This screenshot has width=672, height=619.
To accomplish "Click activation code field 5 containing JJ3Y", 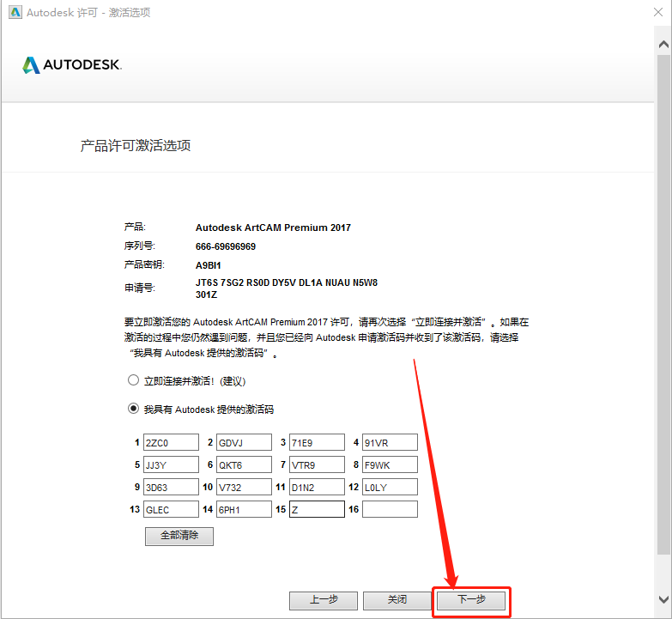I will click(171, 464).
